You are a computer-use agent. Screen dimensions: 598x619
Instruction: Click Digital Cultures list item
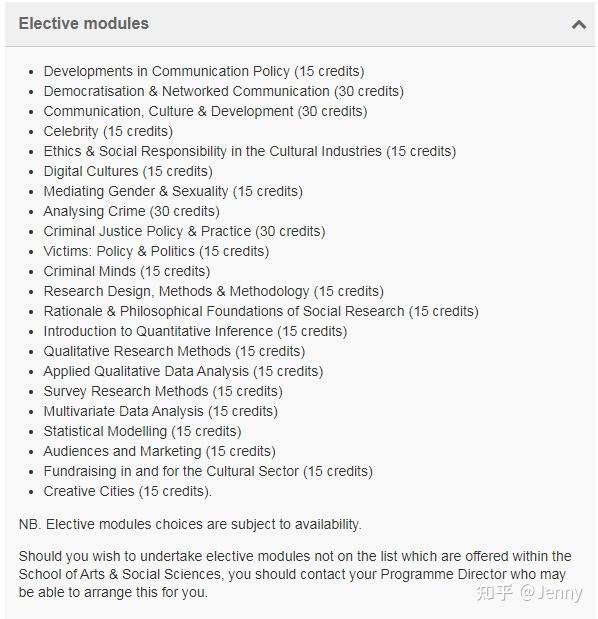click(128, 171)
